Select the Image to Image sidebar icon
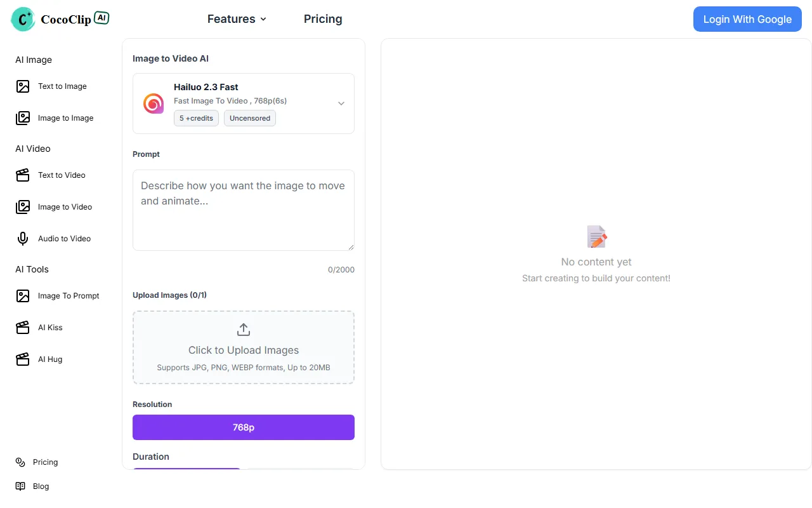The image size is (812, 508). tap(23, 118)
